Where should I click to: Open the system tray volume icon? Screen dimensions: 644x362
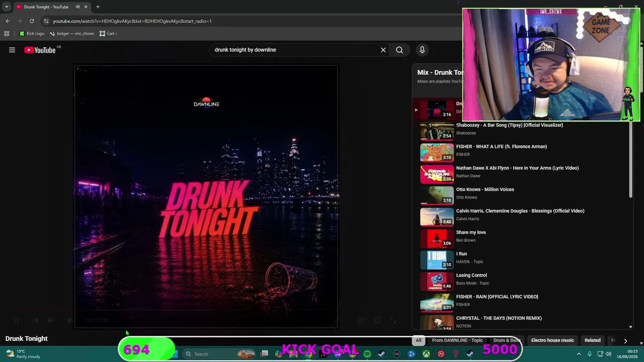click(x=608, y=354)
